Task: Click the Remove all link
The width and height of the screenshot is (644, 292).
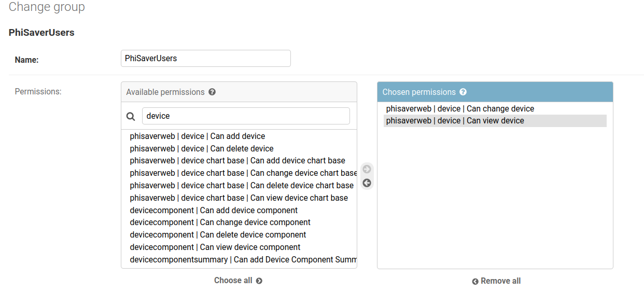Action: pyautogui.click(x=496, y=281)
